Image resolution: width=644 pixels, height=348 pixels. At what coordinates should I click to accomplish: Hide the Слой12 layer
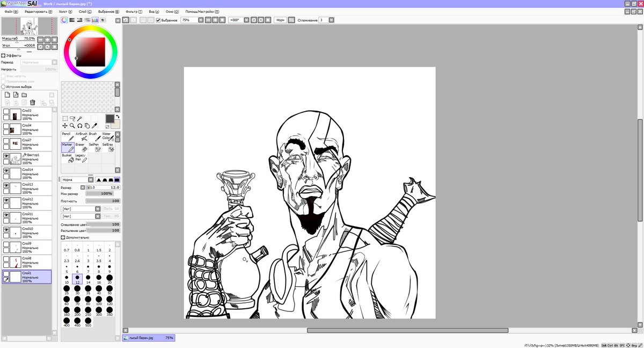coord(6,200)
